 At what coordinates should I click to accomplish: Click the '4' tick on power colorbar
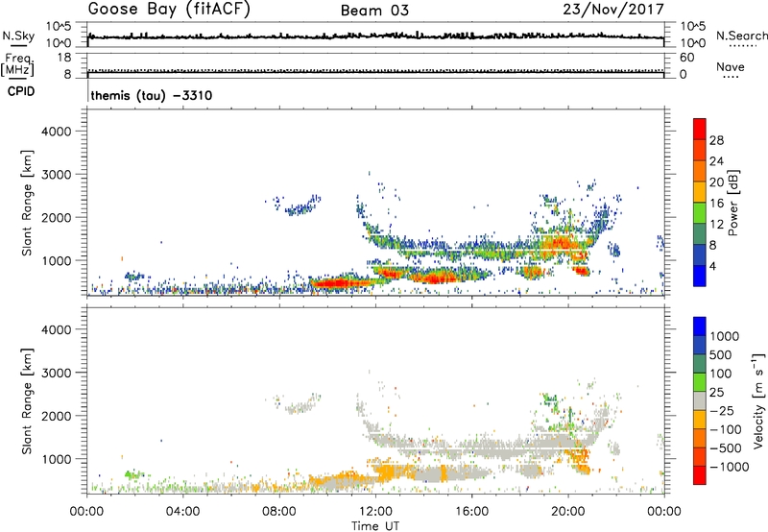click(x=712, y=266)
